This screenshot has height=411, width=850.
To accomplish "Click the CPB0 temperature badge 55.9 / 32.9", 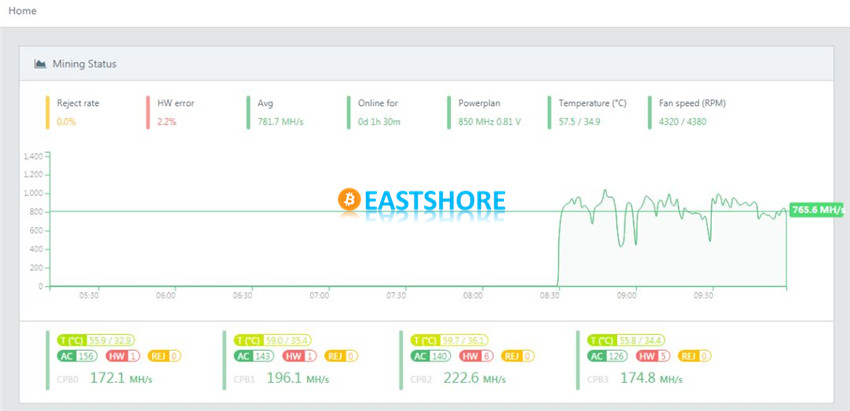I will [x=96, y=341].
